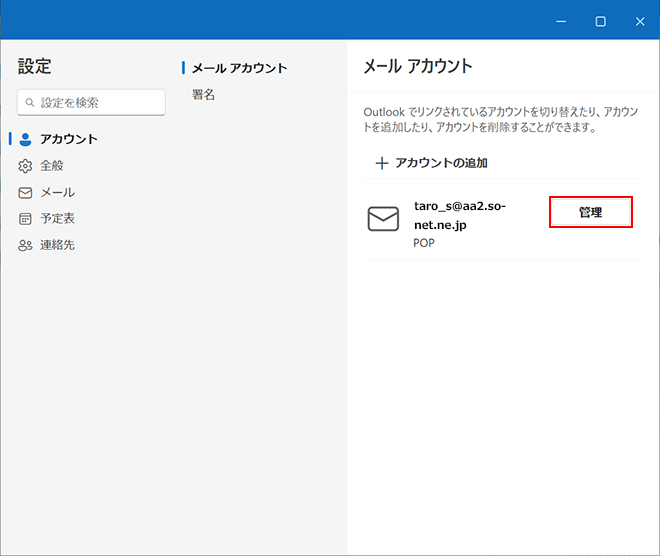Open the 連絡先 settings category
This screenshot has height=556, width=660.
tap(57, 245)
